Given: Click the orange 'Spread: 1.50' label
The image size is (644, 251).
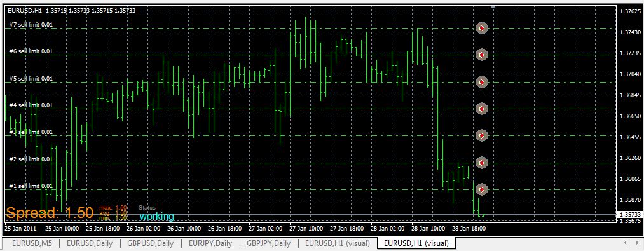Looking at the screenshot, I should pos(50,213).
